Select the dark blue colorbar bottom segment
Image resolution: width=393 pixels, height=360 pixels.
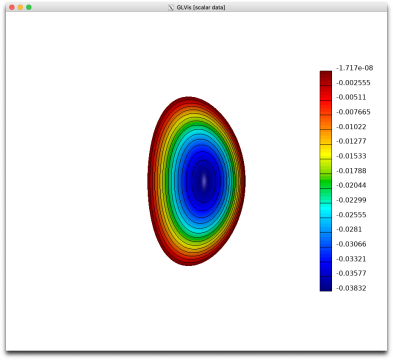[x=326, y=284]
